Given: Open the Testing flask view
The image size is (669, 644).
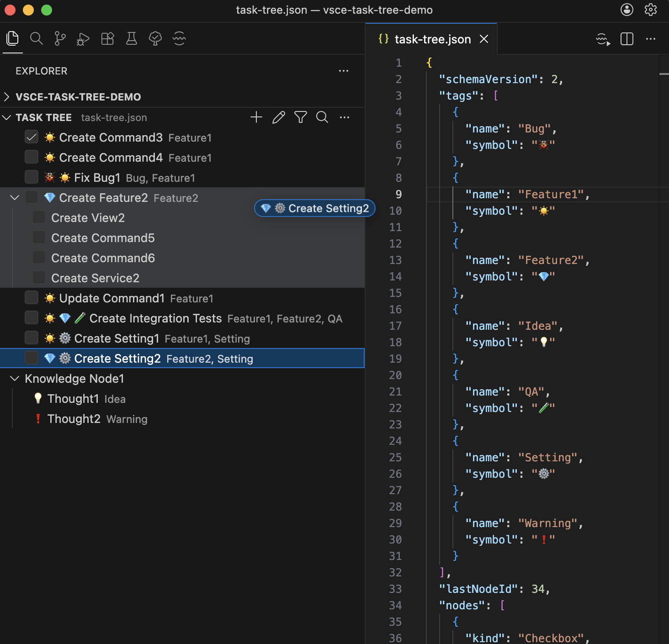Looking at the screenshot, I should [132, 39].
